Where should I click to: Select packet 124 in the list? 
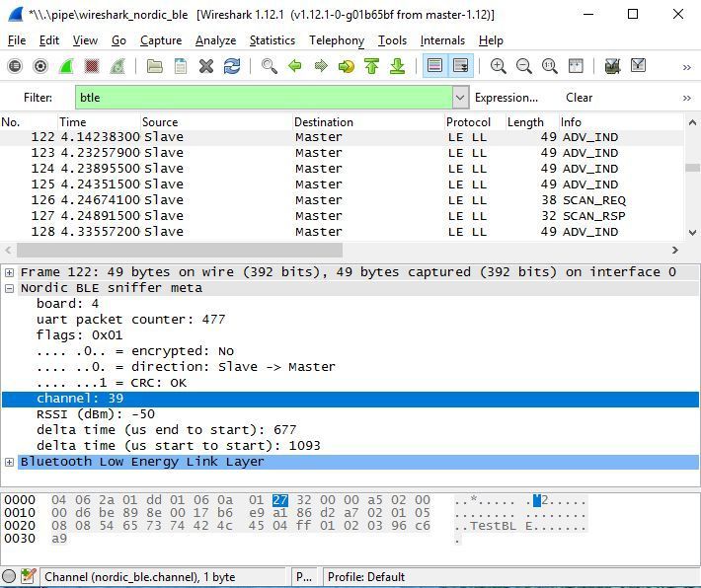[x=342, y=169]
